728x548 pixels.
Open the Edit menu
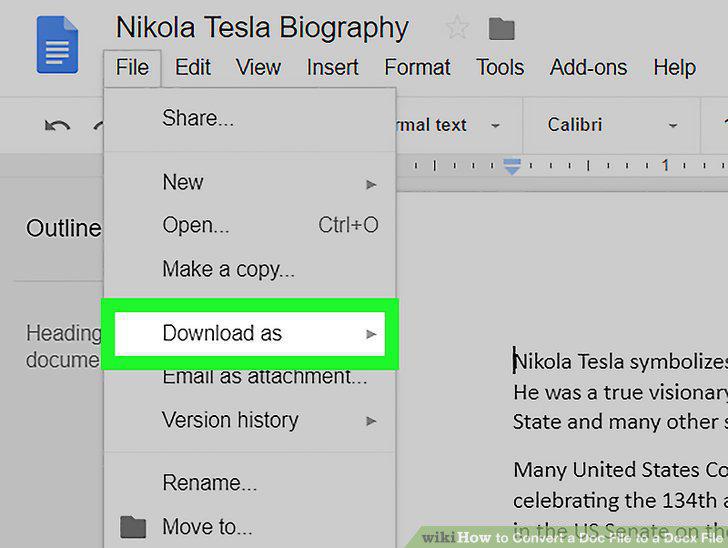193,68
